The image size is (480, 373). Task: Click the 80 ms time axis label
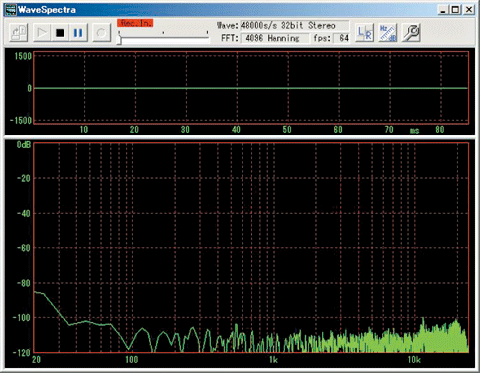point(440,130)
